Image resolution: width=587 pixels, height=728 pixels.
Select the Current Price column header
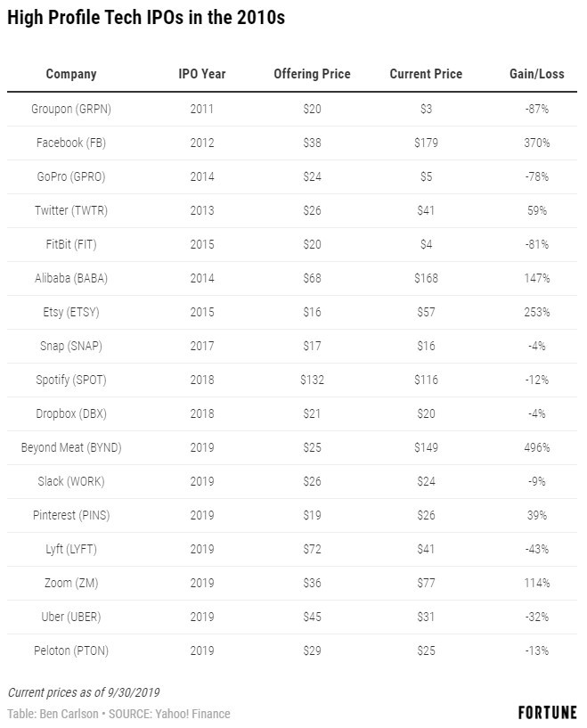coord(426,74)
